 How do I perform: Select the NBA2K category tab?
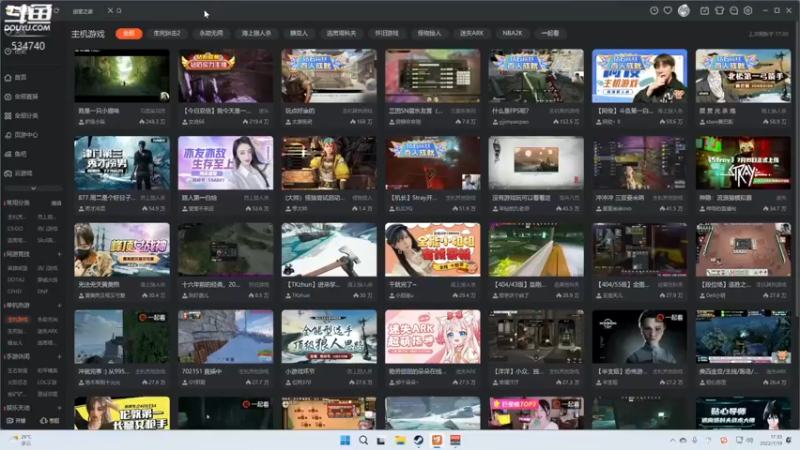click(x=512, y=33)
